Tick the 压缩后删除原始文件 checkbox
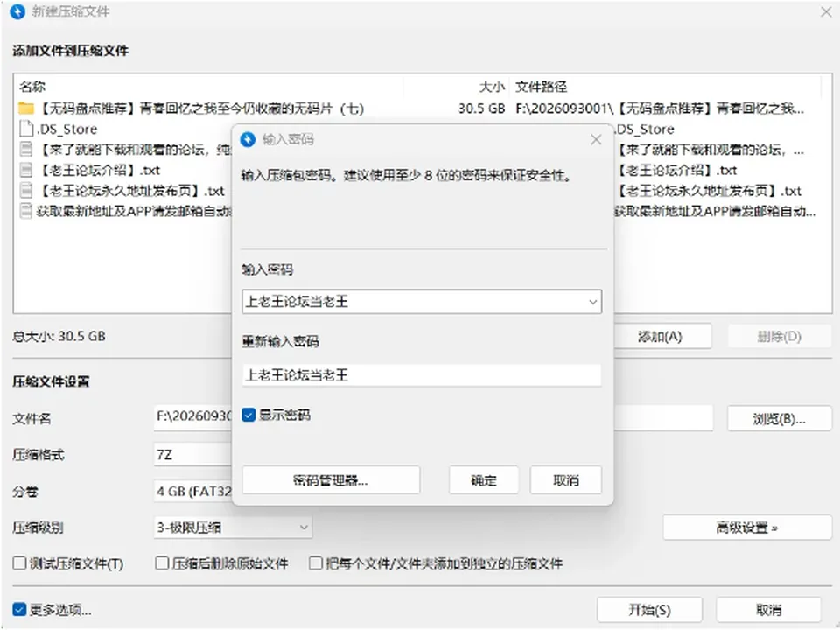 pyautogui.click(x=162, y=563)
